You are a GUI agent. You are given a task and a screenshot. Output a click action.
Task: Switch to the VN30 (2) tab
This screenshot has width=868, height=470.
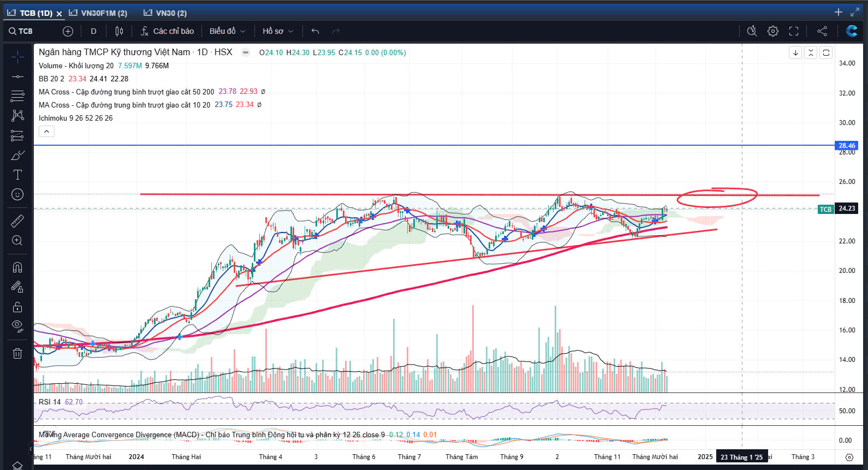click(165, 13)
